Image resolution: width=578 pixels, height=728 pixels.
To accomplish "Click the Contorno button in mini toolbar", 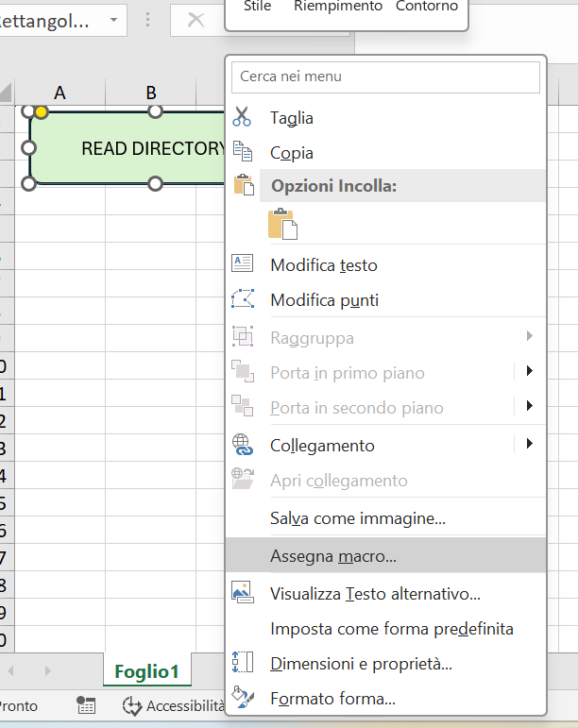I will (x=427, y=7).
